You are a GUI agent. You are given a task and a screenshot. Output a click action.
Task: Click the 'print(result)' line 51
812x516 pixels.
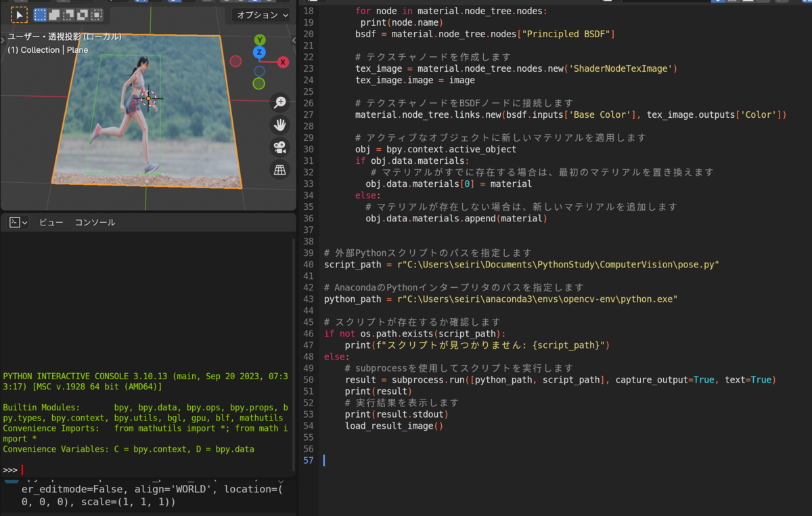378,391
